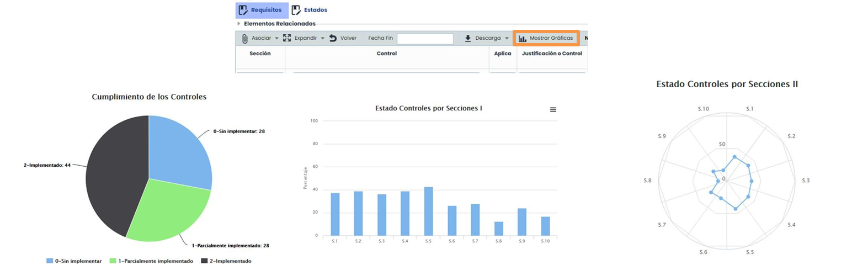Open the Expandir dropdown arrow

pos(323,39)
